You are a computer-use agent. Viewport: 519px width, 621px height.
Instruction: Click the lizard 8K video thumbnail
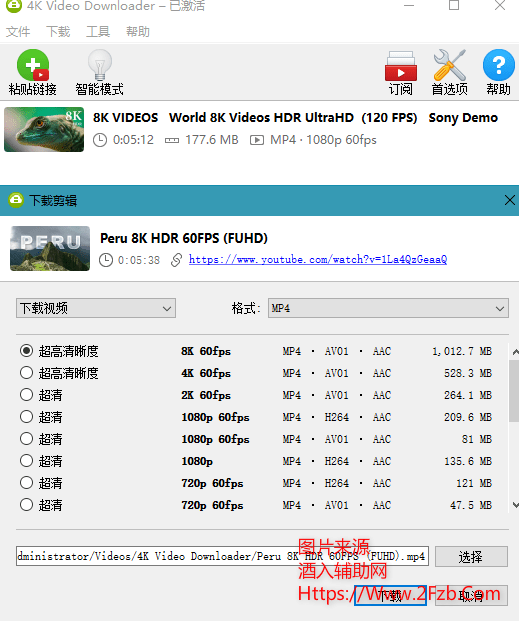(44, 130)
